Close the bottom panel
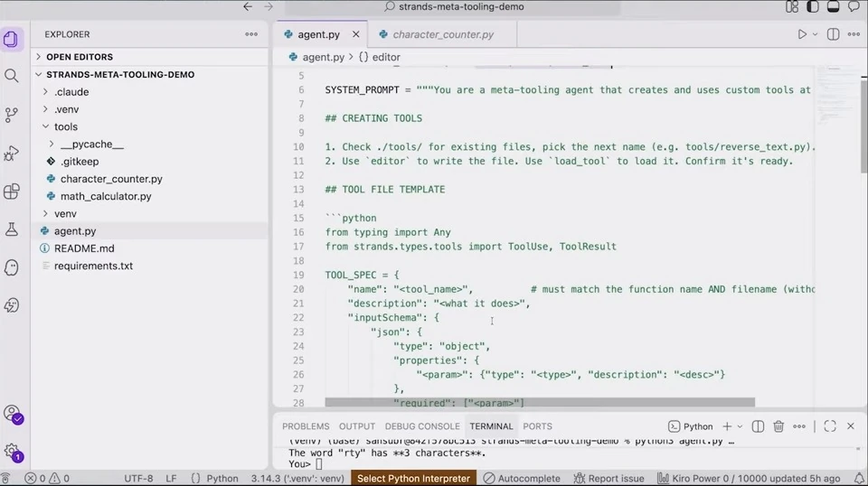The width and height of the screenshot is (868, 486). [850, 426]
